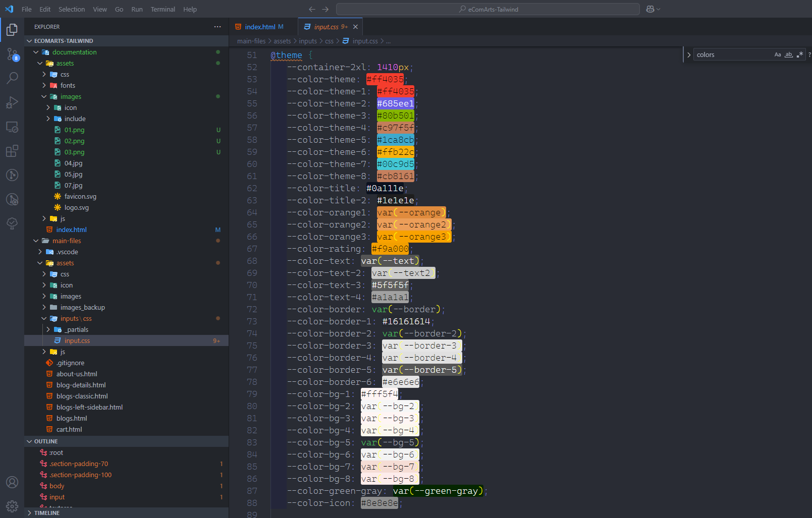Screen dimensions: 812x518
Task: Toggle Match Case in find widget
Action: tap(777, 55)
